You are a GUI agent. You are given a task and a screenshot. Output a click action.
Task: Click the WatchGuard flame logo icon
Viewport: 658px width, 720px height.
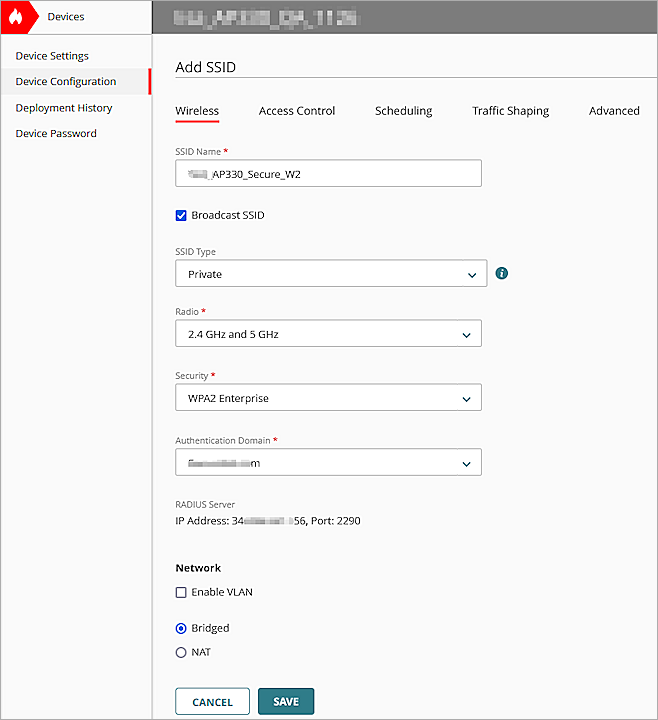point(15,16)
